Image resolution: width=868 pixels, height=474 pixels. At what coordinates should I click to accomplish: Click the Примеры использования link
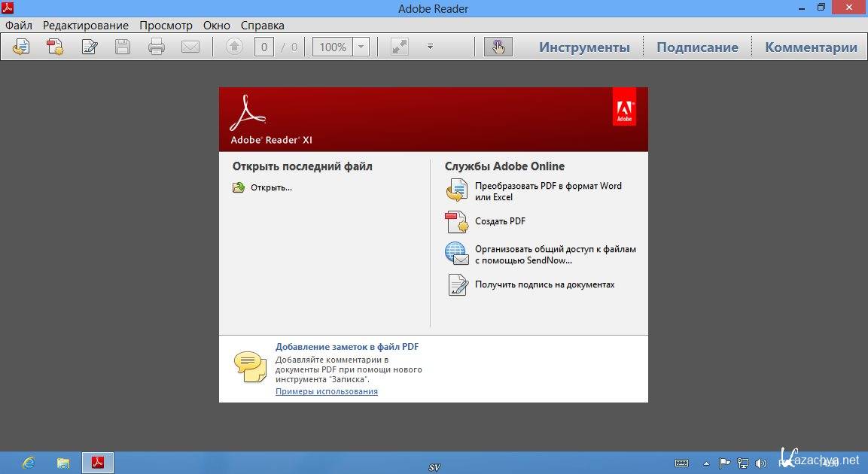tap(327, 391)
